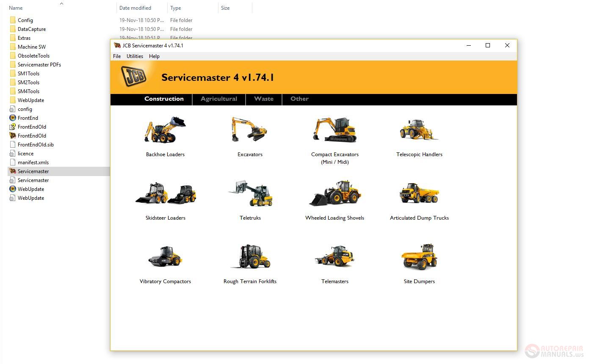
Task: Select the Machine SW folder icon
Action: click(13, 47)
